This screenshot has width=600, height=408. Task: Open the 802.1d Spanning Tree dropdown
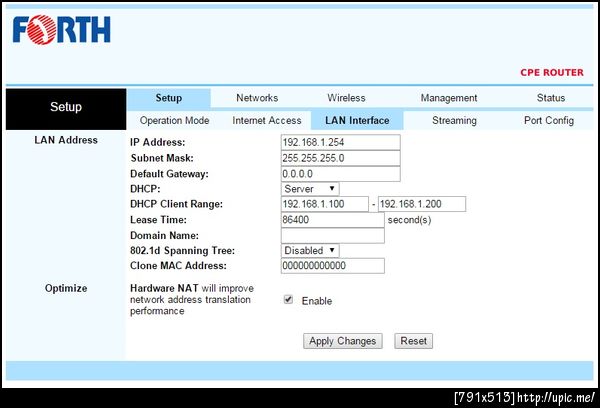(310, 251)
